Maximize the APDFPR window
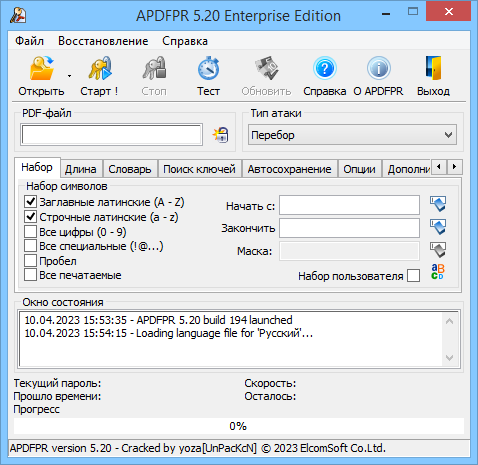The height and width of the screenshot is (465, 478). coord(413,12)
